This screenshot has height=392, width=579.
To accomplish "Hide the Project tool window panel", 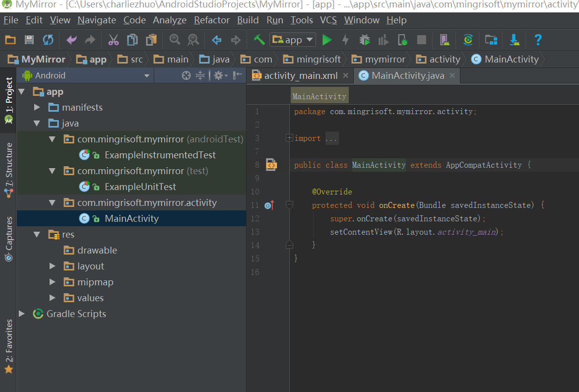I will tap(238, 75).
